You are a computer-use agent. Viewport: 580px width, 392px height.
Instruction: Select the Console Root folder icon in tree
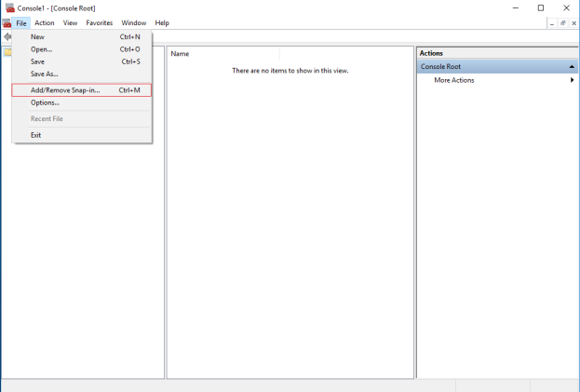click(x=6, y=52)
